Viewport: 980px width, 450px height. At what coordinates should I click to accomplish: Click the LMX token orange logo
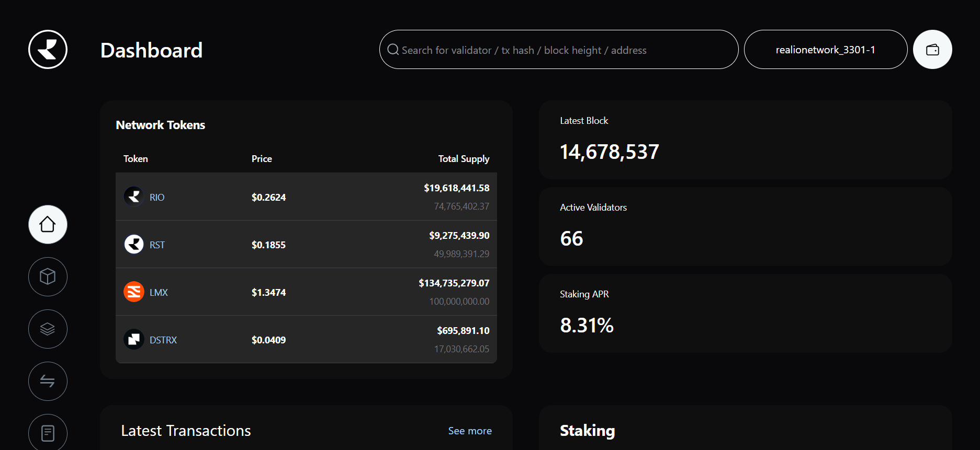point(134,292)
